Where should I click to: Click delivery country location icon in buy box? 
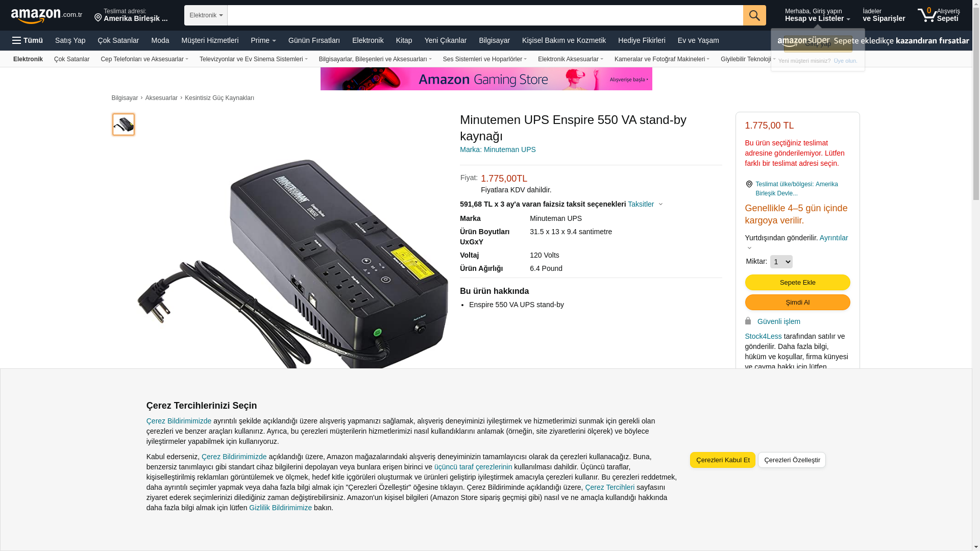pyautogui.click(x=749, y=184)
